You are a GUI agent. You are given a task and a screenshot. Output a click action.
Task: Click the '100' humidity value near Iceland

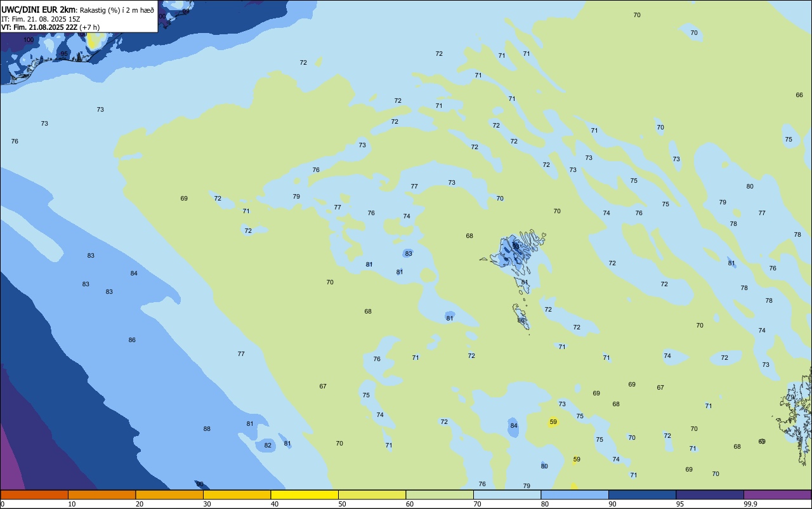pos(29,40)
